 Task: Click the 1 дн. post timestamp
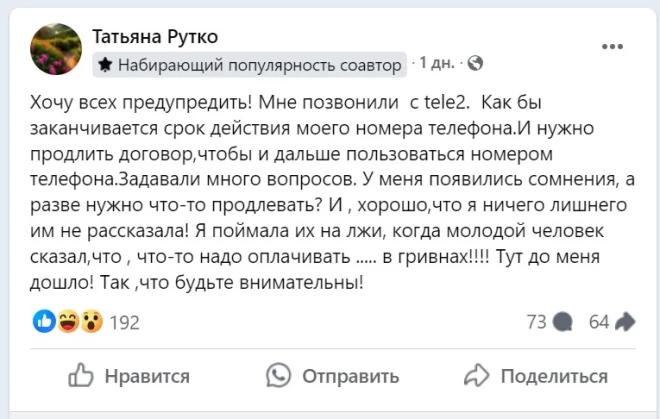pos(440,63)
